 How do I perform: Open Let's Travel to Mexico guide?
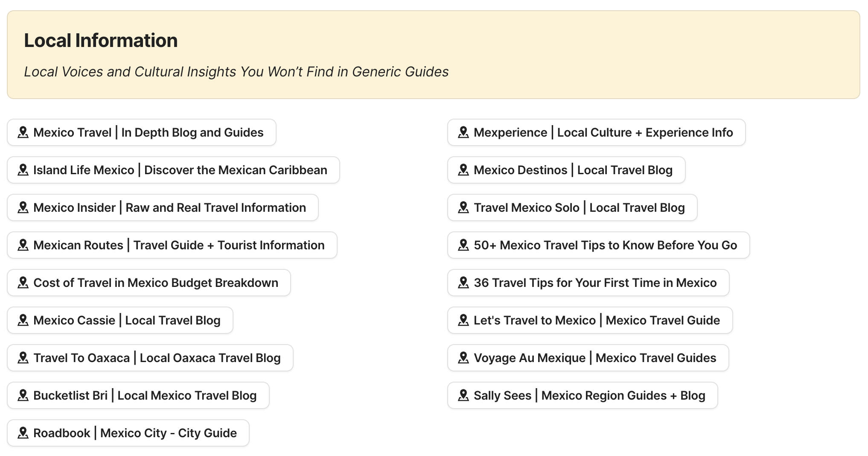590,320
